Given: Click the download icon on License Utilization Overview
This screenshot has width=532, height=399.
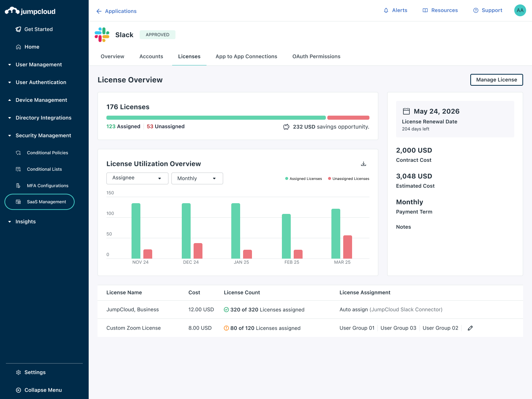Looking at the screenshot, I should pyautogui.click(x=364, y=164).
